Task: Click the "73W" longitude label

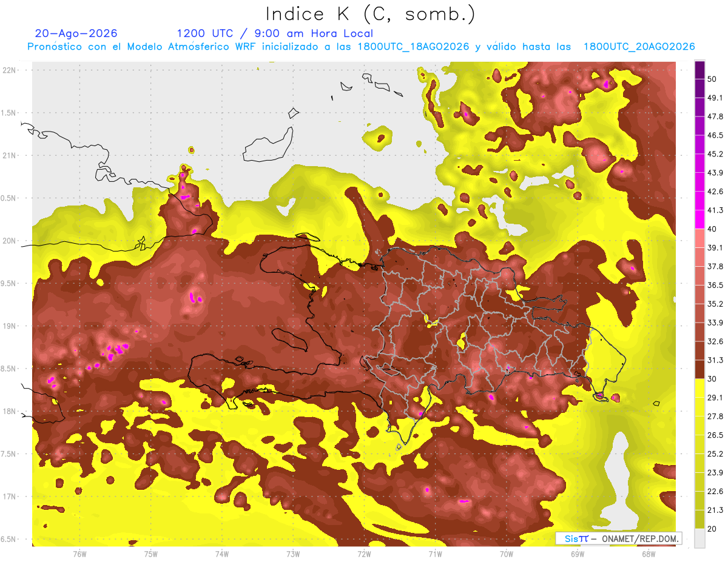Action: point(293,554)
